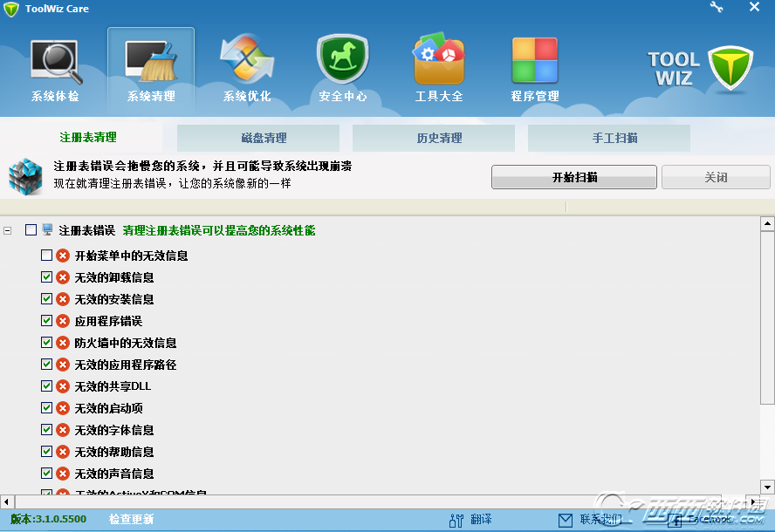Click the ToolWiz Care shield icon in title bar
775x532 pixels.
pos(10,9)
